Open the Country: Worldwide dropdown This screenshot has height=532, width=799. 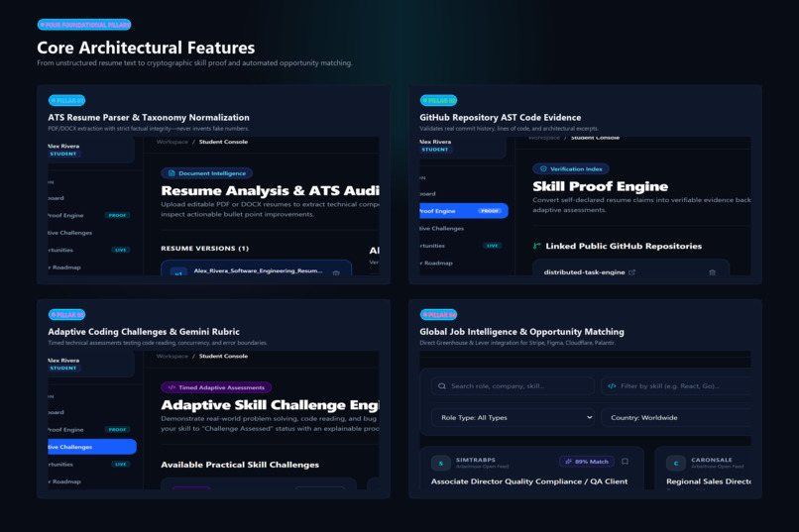[676, 417]
